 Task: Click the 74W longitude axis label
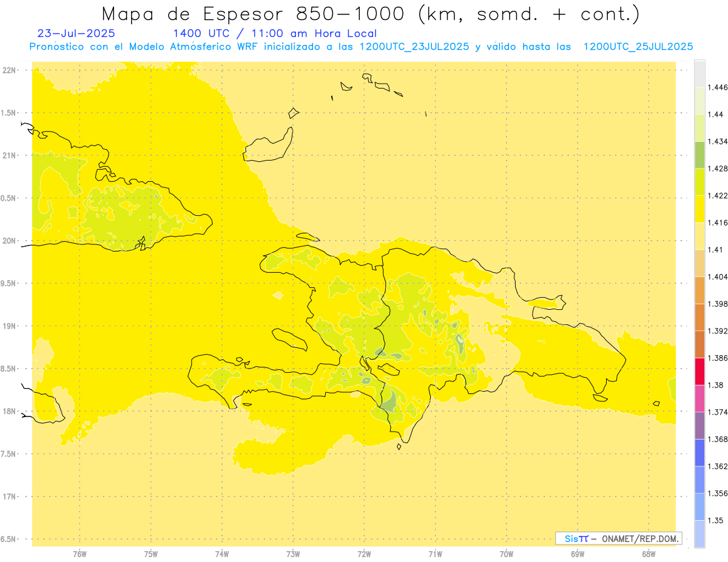pyautogui.click(x=222, y=554)
